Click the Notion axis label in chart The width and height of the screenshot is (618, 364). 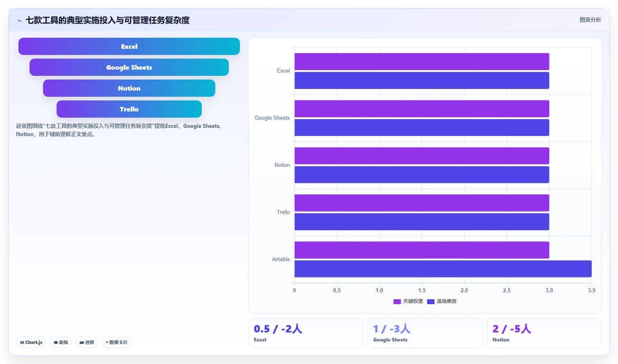(x=282, y=165)
